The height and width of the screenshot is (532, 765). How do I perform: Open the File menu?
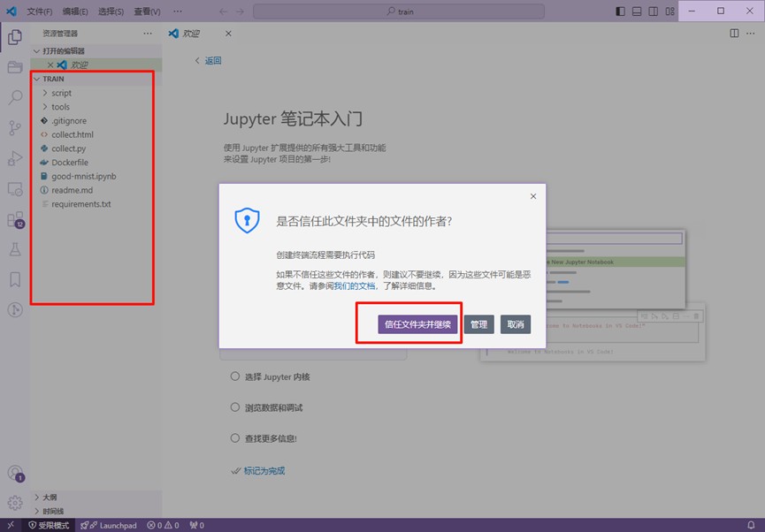click(x=40, y=11)
